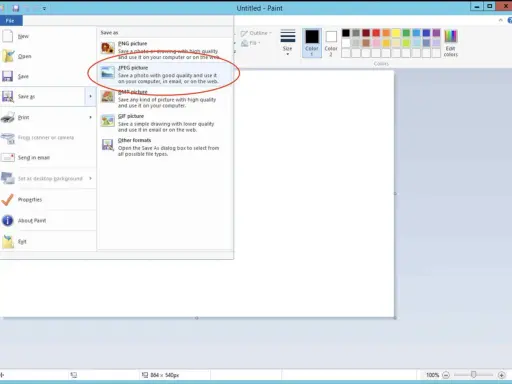Click the PNG picture format icon
Viewport: 512px width, 384px height.
108,48
